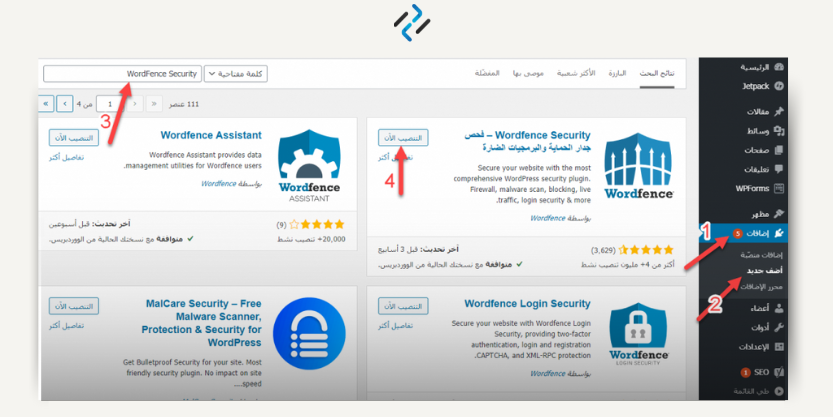Open مقالات posts pin icon
833x417 pixels.
[779, 112]
